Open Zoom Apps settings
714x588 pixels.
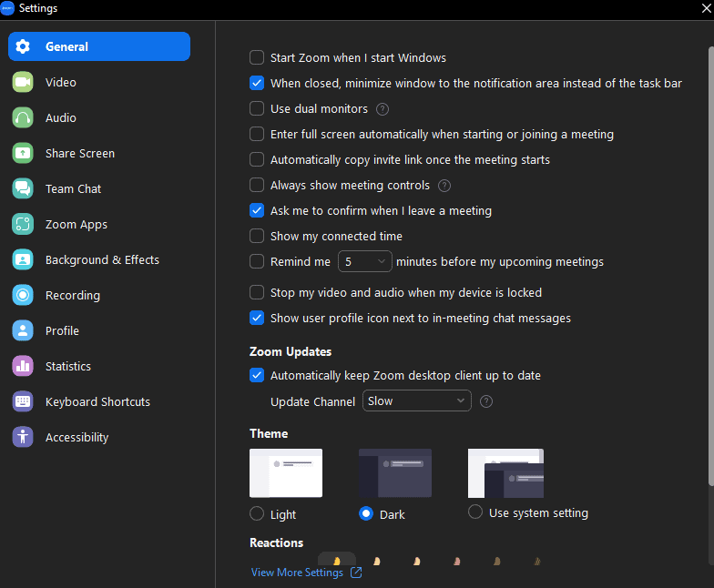click(99, 224)
